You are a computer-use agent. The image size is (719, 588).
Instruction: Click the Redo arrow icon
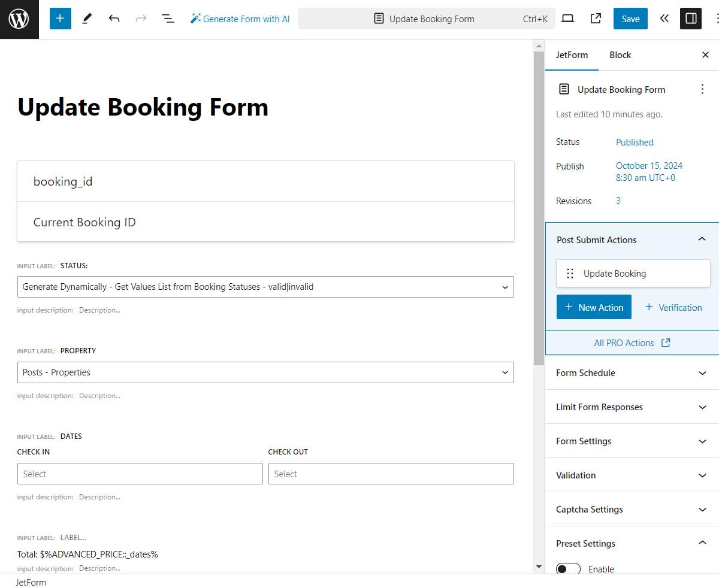pyautogui.click(x=141, y=19)
